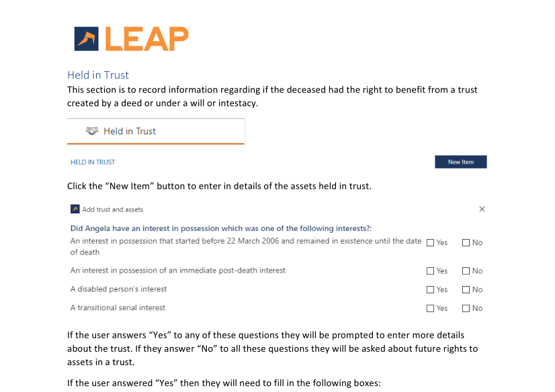This screenshot has height=392, width=555.
Task: Tick No for immediate post-death interest
Action: [466, 271]
